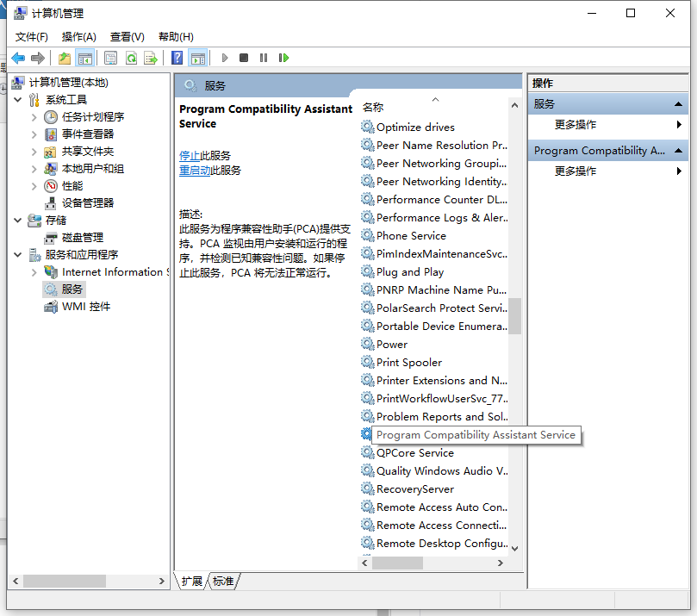Click the Back arrow in the toolbar
Screen dimensions: 697x616
18,58
